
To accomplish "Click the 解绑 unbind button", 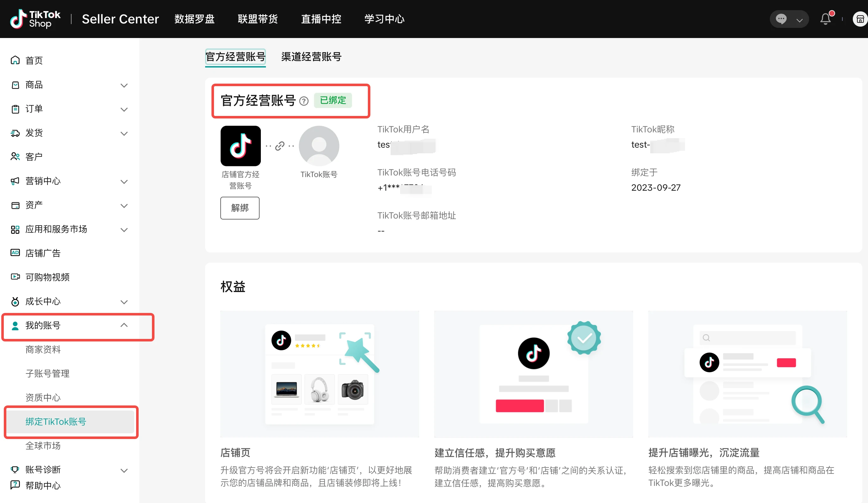I will [x=240, y=208].
